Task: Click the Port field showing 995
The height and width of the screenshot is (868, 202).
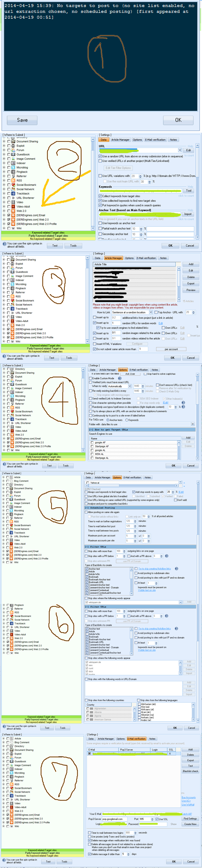Action: [x=145, y=819]
